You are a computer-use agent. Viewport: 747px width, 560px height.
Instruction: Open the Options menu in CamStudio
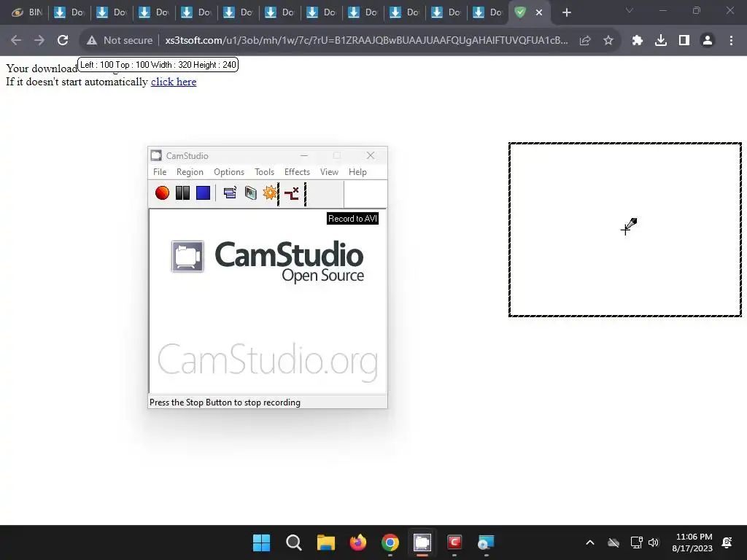click(228, 172)
